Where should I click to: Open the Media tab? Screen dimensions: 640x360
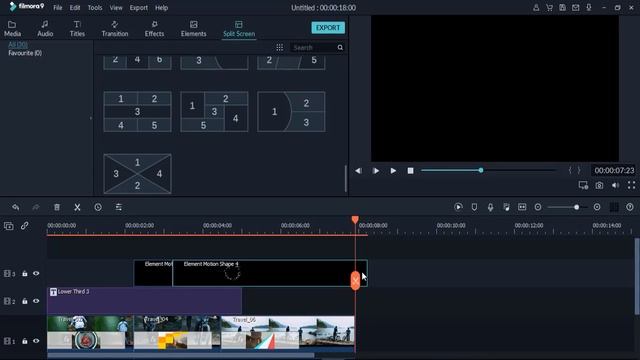pos(12,29)
